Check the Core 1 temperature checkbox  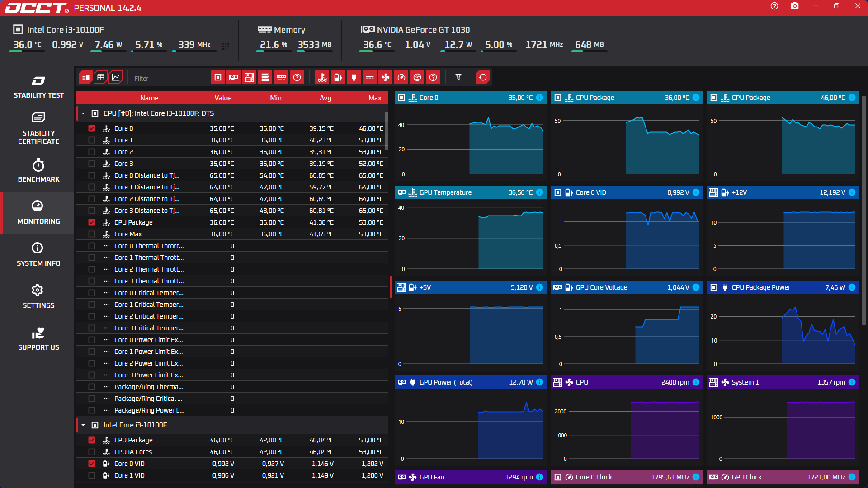point(92,140)
